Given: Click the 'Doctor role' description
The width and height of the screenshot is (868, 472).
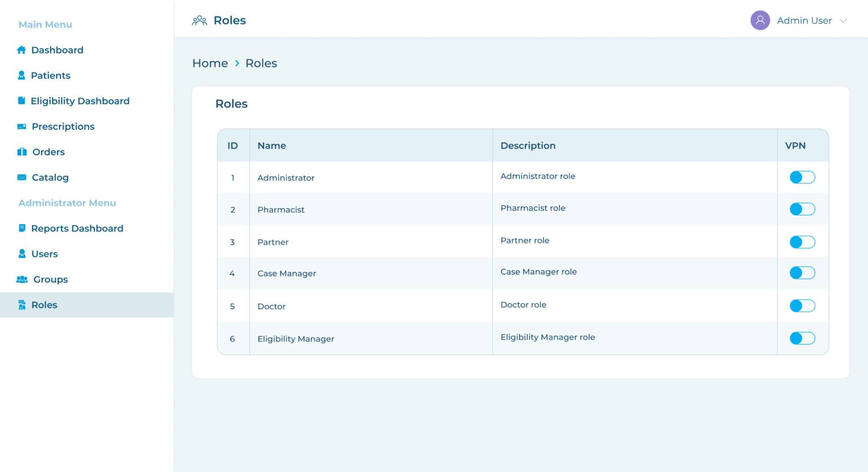Looking at the screenshot, I should click(x=523, y=304).
